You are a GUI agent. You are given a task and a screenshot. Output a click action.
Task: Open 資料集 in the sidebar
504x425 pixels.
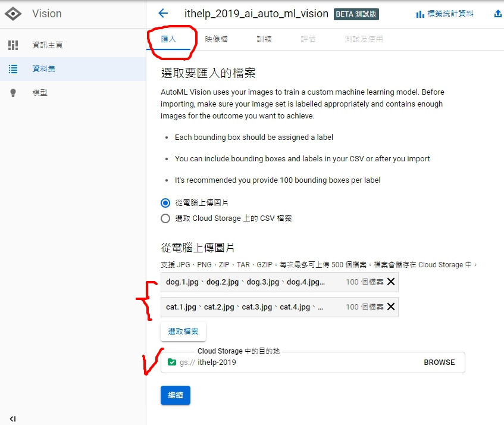(x=43, y=69)
